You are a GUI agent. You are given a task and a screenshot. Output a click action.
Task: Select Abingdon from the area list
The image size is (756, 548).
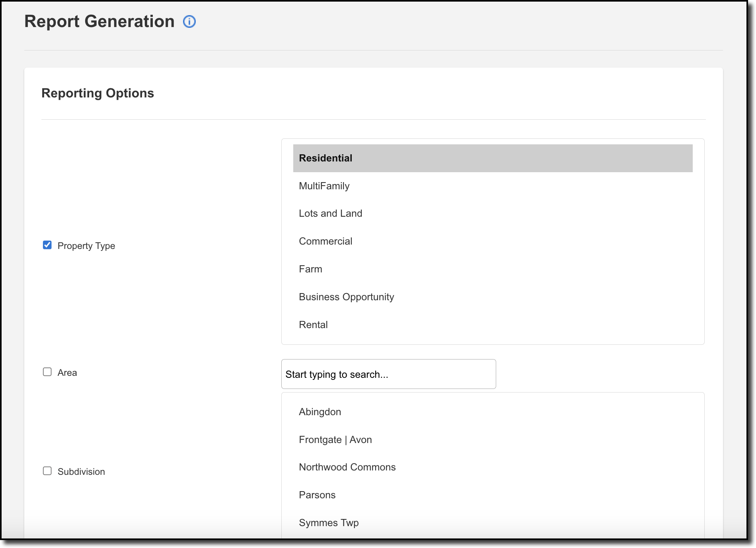[x=493, y=412]
